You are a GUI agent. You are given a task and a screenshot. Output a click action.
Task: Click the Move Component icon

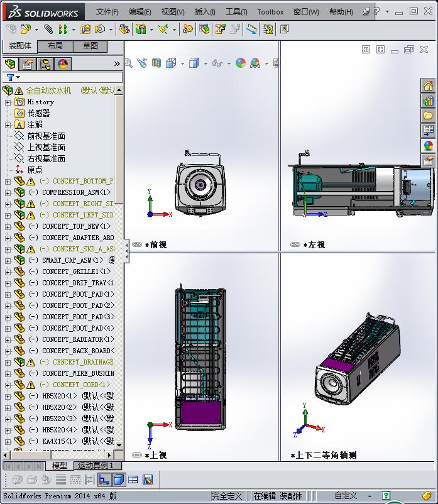(100, 30)
